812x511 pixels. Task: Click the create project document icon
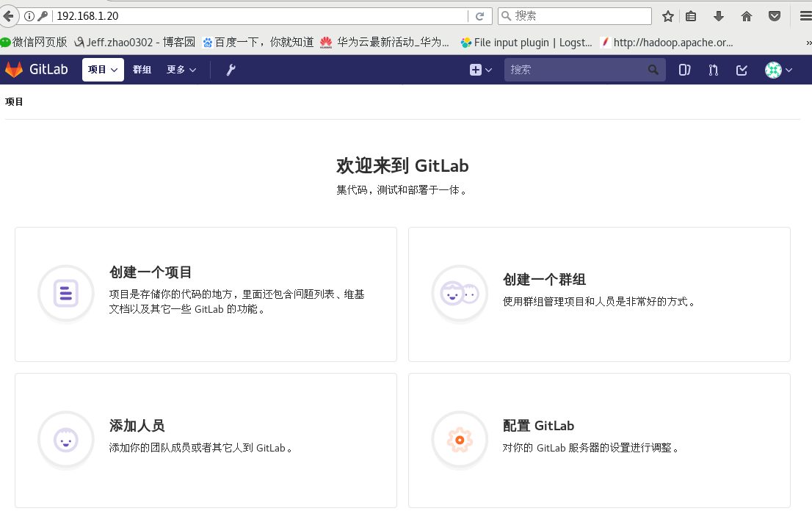[66, 293]
